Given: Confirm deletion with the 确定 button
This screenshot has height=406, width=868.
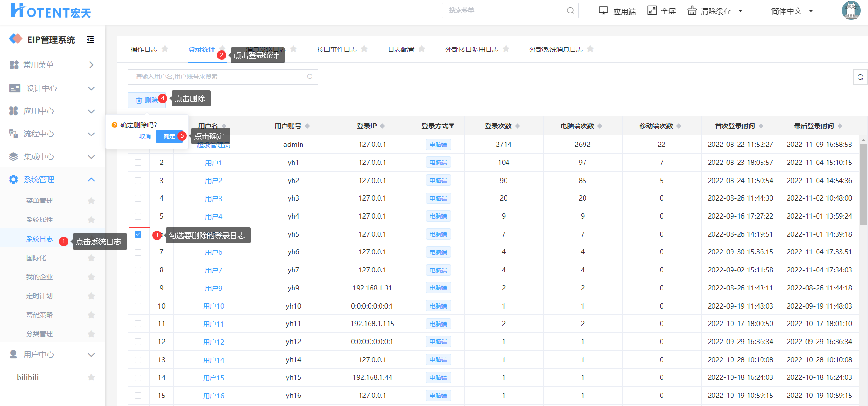Looking at the screenshot, I should (169, 136).
